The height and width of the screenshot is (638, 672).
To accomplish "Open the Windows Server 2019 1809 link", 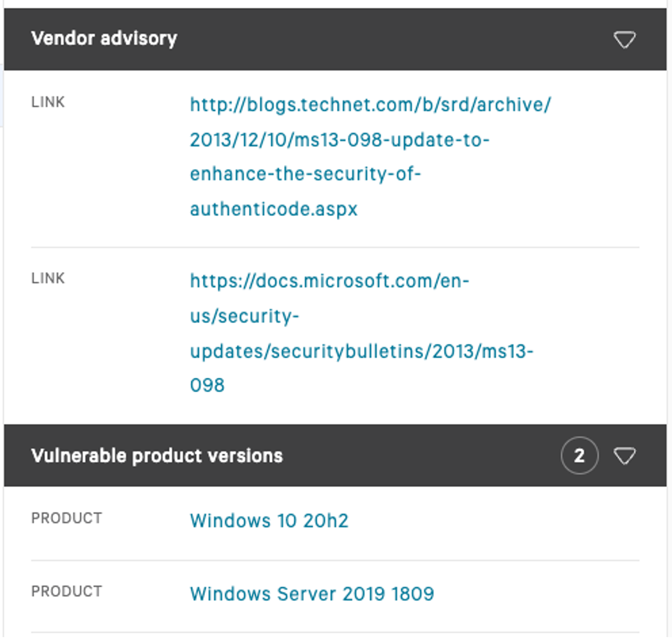I will (x=312, y=594).
